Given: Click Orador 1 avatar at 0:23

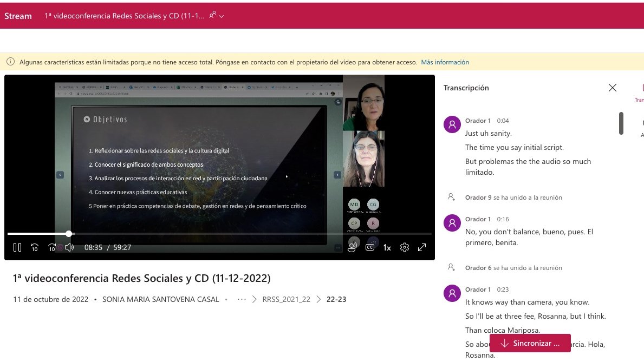Looking at the screenshot, I should coord(452,293).
